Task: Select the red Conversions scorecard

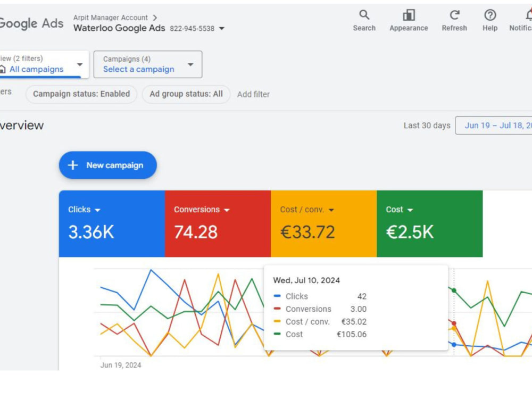Action: tap(218, 223)
